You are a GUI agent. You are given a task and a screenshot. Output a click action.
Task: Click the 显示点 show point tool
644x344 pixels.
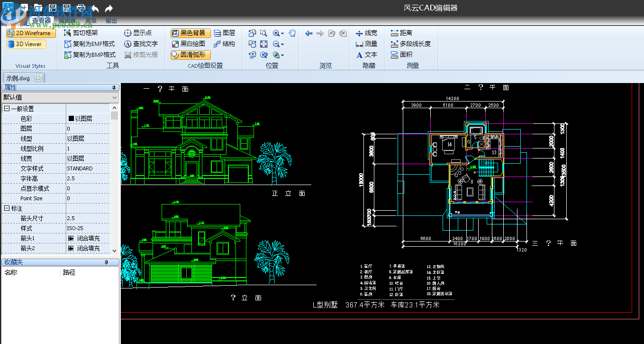pyautogui.click(x=138, y=33)
